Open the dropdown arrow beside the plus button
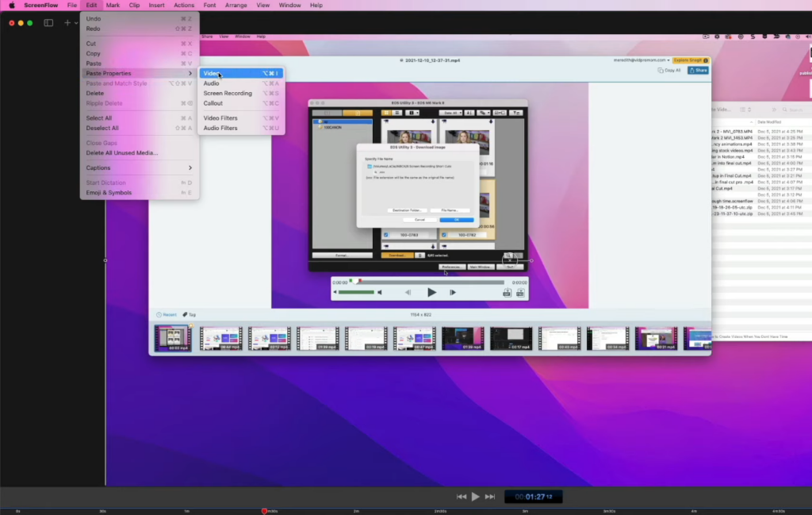812x515 pixels. (x=76, y=23)
